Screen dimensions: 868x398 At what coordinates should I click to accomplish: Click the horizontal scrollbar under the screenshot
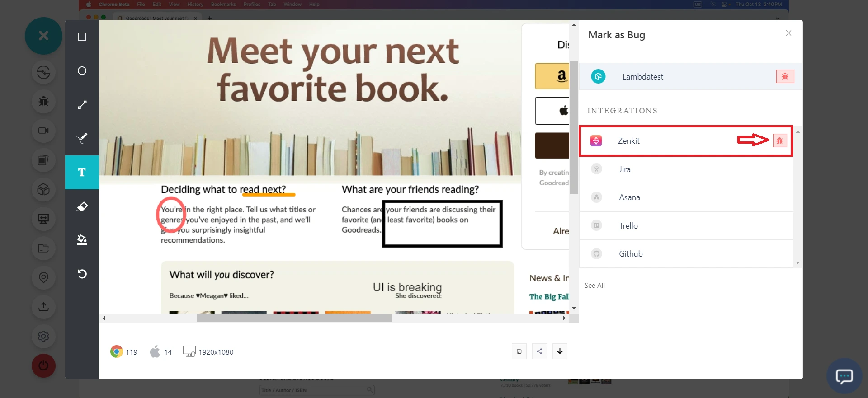294,318
